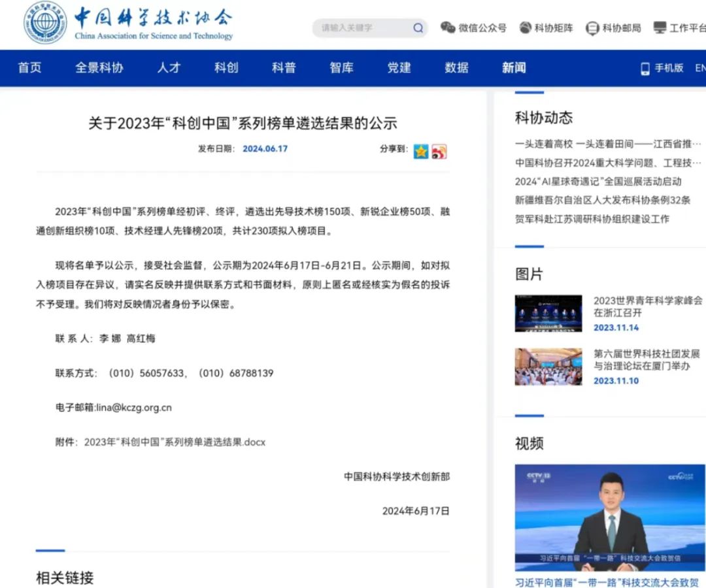Open 新疆维吾尔自治区人大 news link
This screenshot has width=706, height=588.
[x=602, y=200]
